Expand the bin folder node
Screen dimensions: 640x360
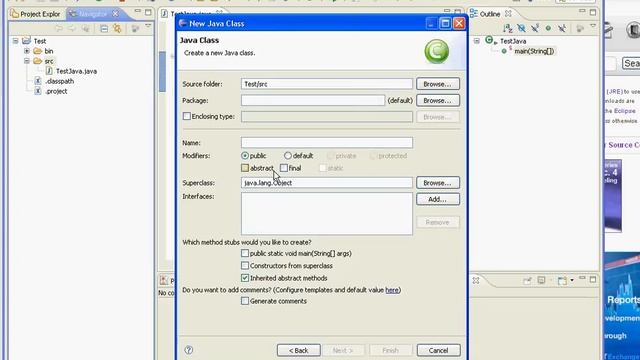(x=27, y=51)
